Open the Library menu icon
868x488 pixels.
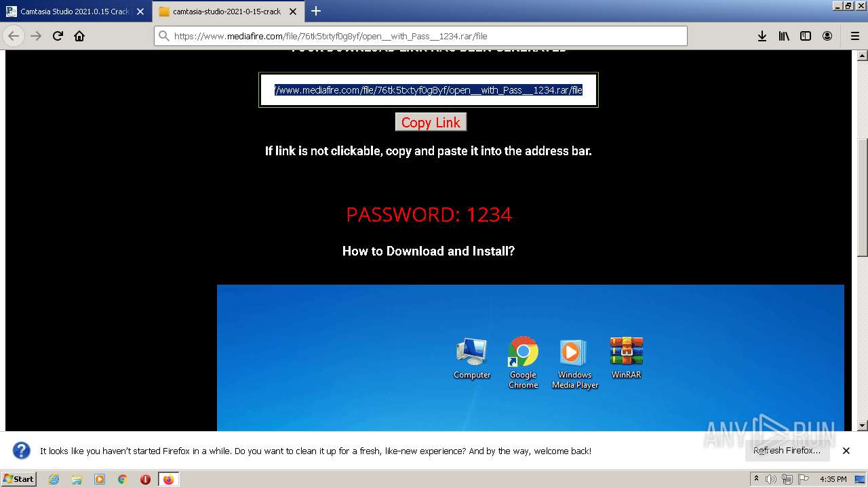pyautogui.click(x=784, y=36)
